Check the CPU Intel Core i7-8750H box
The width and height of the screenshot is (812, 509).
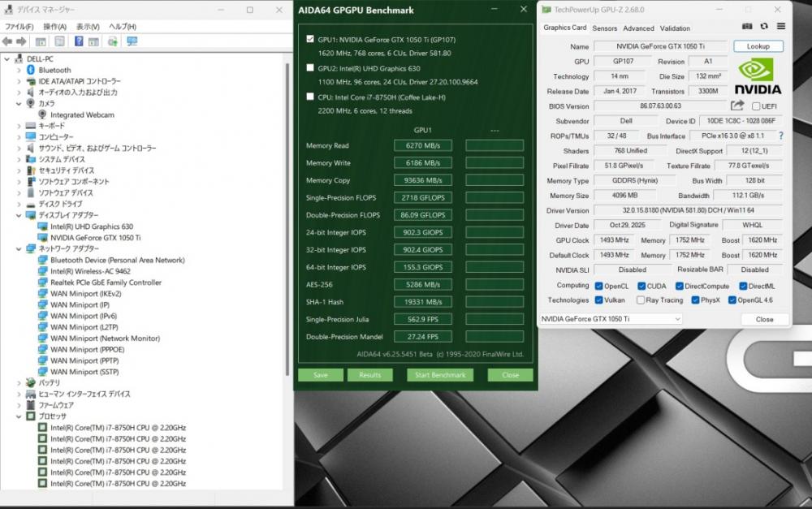tap(310, 97)
